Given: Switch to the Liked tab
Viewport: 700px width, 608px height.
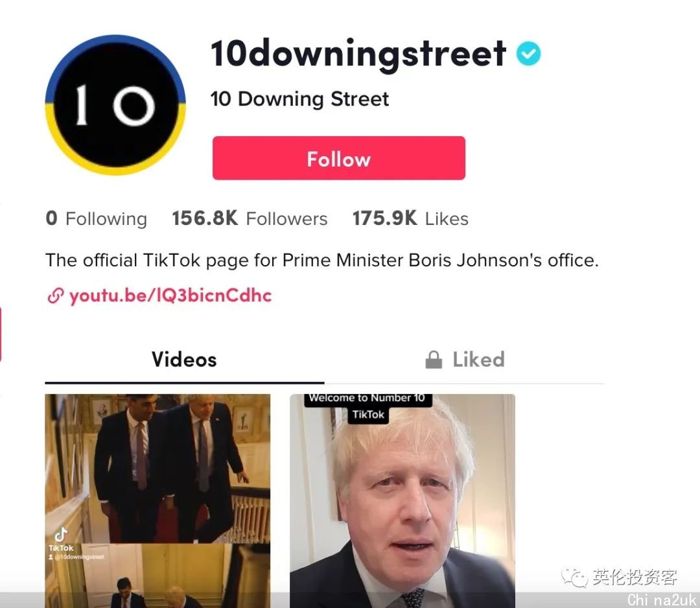Looking at the screenshot, I should [x=464, y=360].
